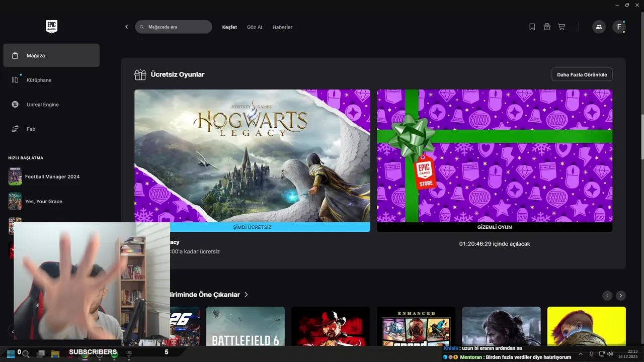Click the microphone tray icon
Viewport: 644px width, 362px height.
(x=591, y=354)
